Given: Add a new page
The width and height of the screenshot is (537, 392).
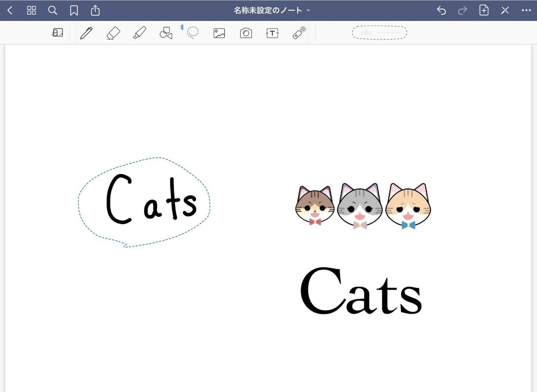Looking at the screenshot, I should point(484,10).
